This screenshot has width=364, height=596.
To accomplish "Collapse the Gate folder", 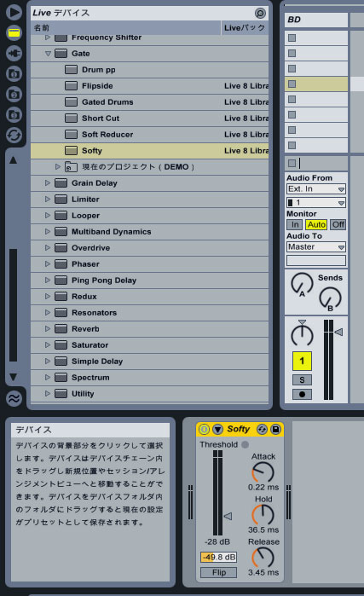I will [48, 54].
